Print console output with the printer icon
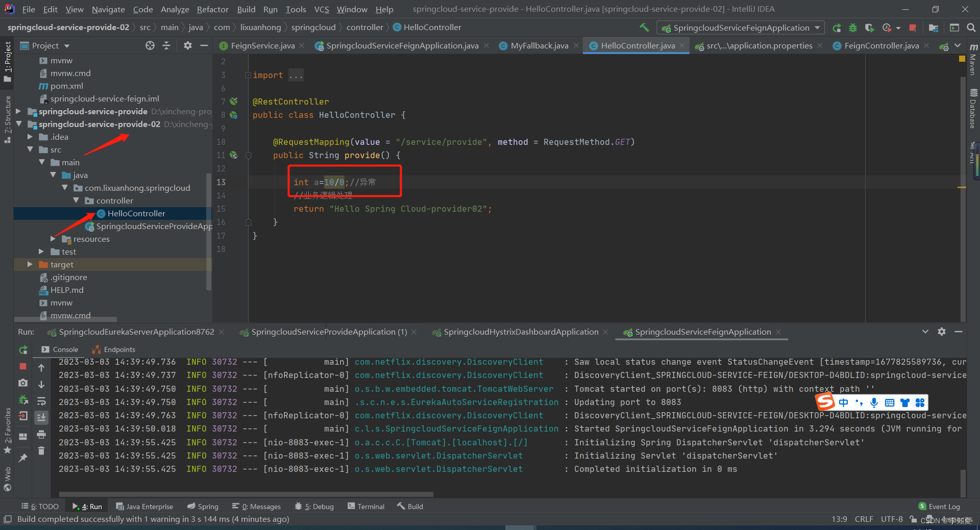 click(41, 434)
